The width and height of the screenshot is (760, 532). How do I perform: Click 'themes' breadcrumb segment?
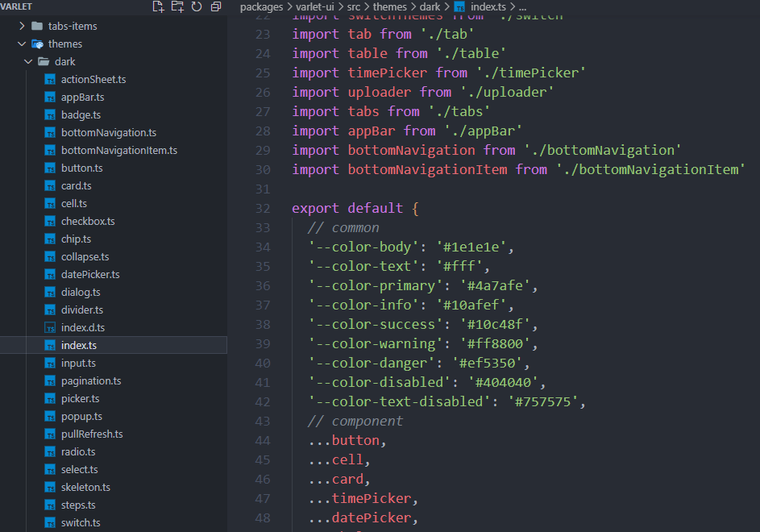[x=390, y=6]
